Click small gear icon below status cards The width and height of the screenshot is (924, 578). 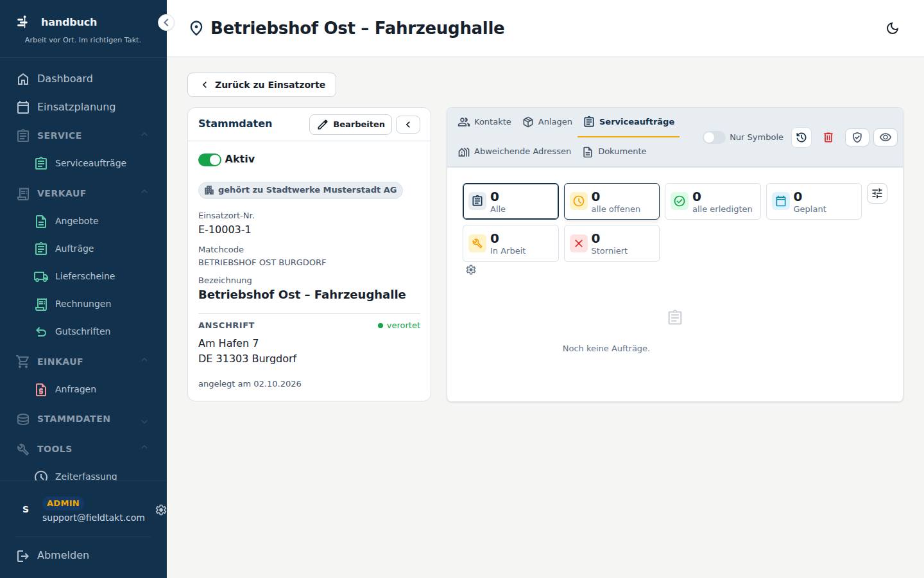(471, 270)
